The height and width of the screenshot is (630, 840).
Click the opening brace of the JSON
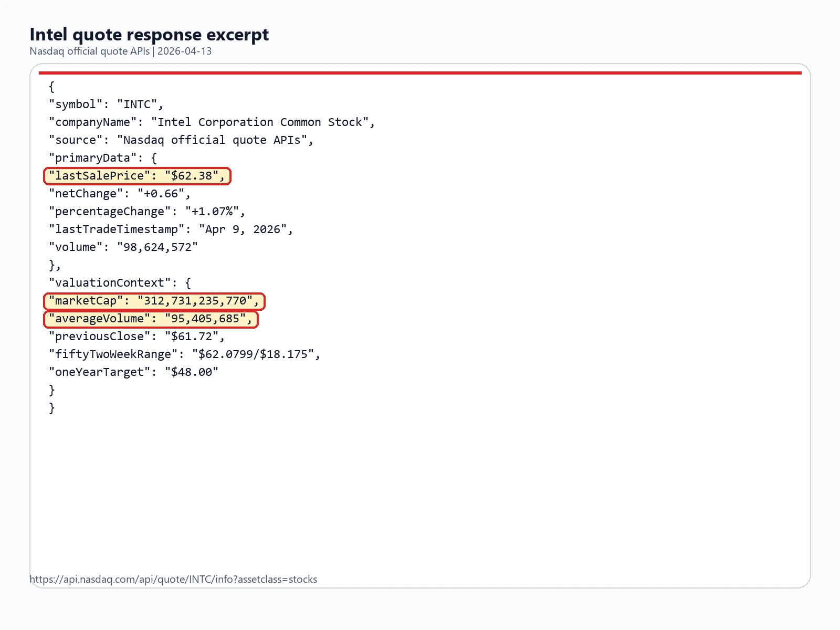tap(51, 87)
